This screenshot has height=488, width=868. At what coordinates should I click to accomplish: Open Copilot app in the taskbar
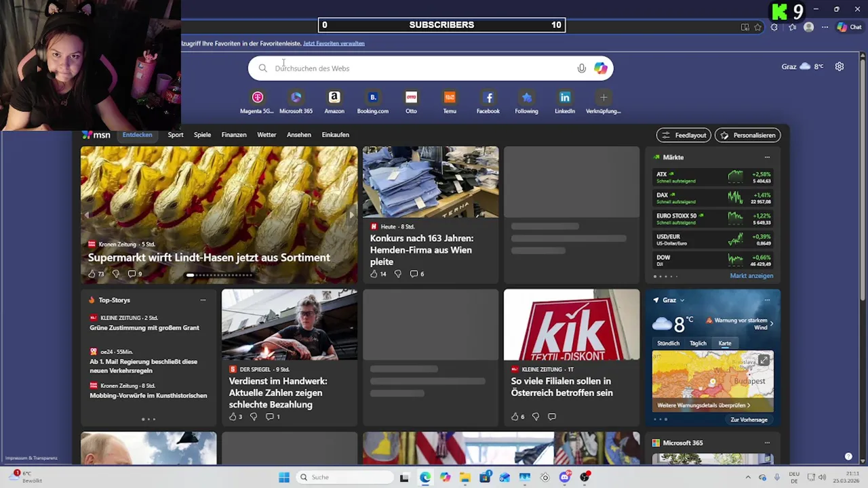coord(445,477)
